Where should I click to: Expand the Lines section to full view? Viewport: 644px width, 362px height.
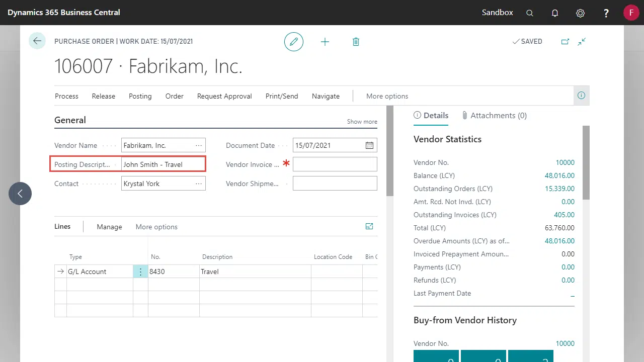pyautogui.click(x=369, y=227)
